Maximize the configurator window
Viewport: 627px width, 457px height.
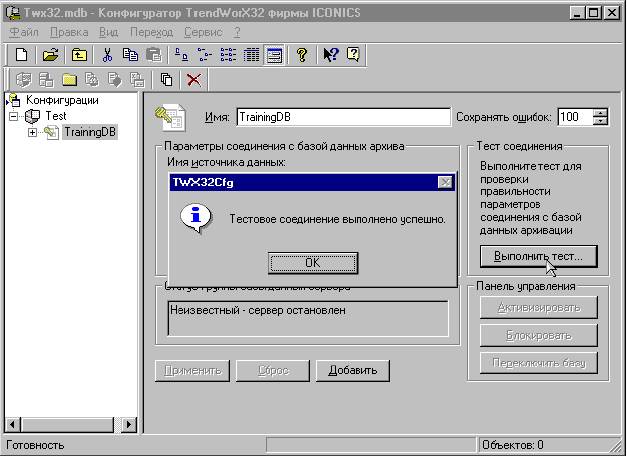point(593,13)
